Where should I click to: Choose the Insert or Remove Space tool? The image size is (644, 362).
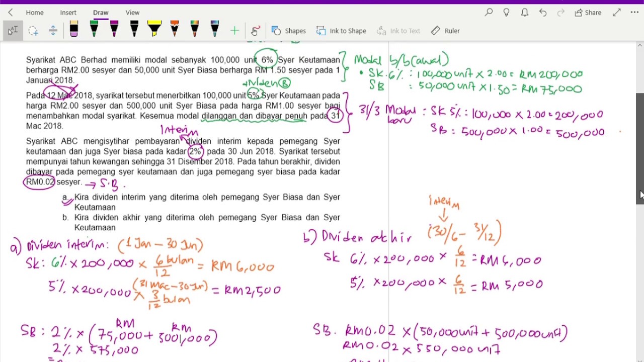53,31
